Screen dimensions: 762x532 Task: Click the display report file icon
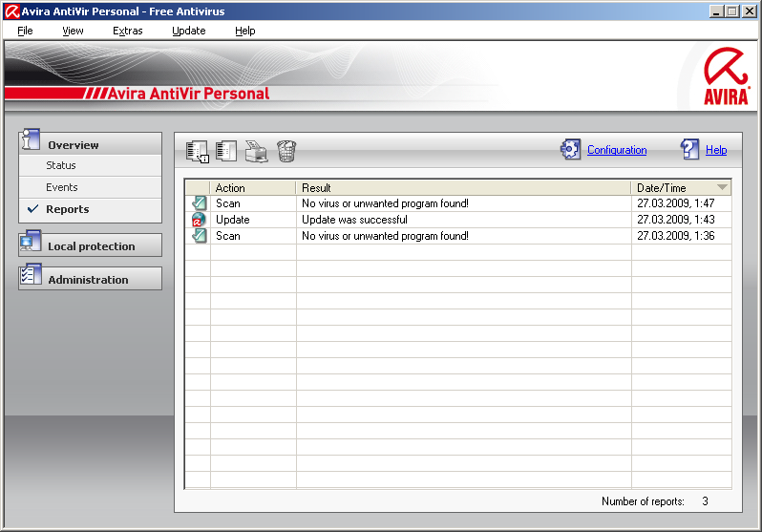click(198, 151)
